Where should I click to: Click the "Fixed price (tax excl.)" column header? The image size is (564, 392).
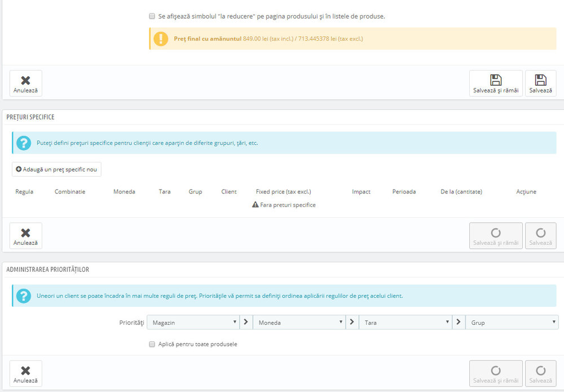284,192
